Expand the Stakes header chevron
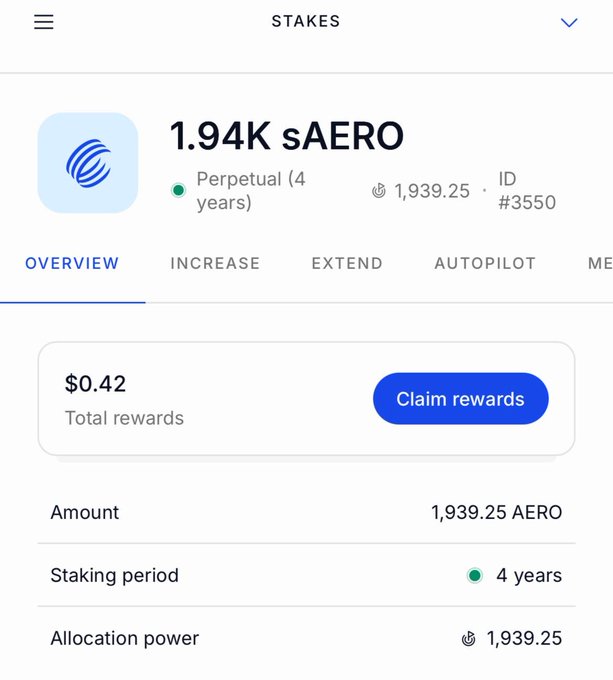Viewport: 613px width, 680px height. pyautogui.click(x=569, y=23)
